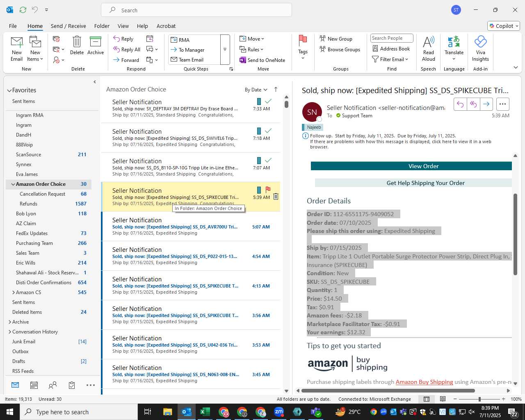The image size is (525, 420).
Task: Click the Reply button in ribbon
Action: pos(123,39)
